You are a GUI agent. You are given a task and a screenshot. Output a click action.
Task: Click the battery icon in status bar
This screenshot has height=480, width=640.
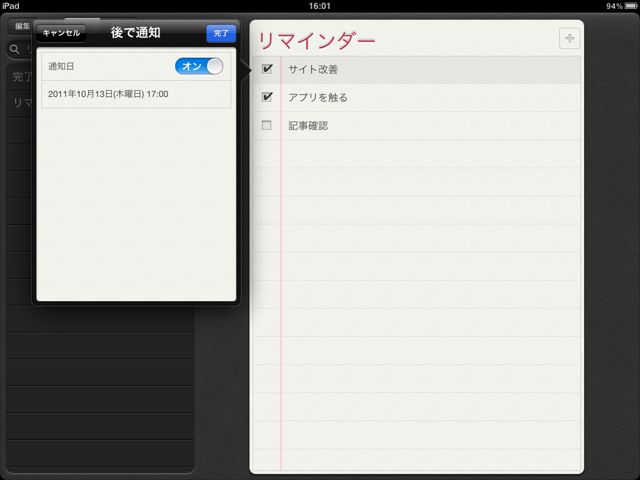click(631, 6)
